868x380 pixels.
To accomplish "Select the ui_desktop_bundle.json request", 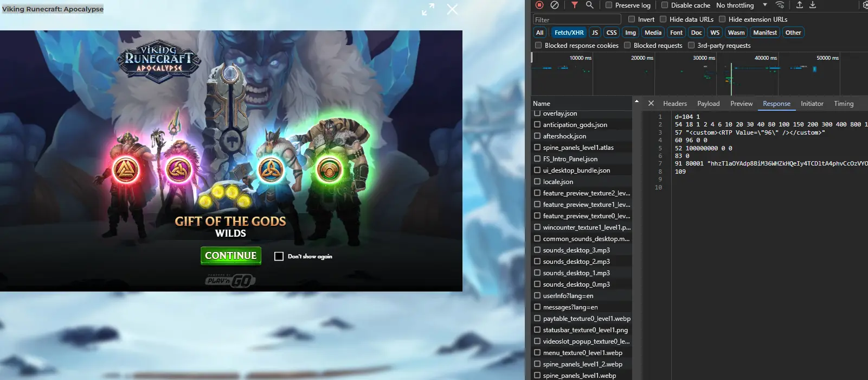I will [x=582, y=170].
